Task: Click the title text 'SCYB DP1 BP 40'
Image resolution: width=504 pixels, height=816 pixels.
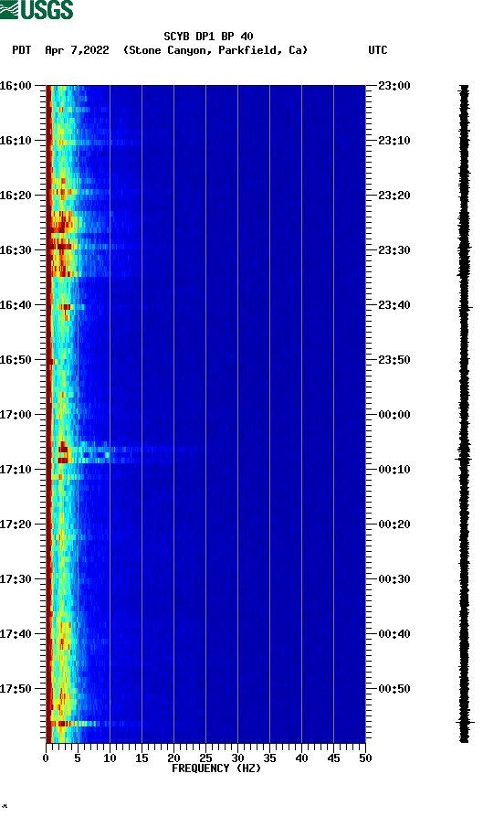Action: 208,37
